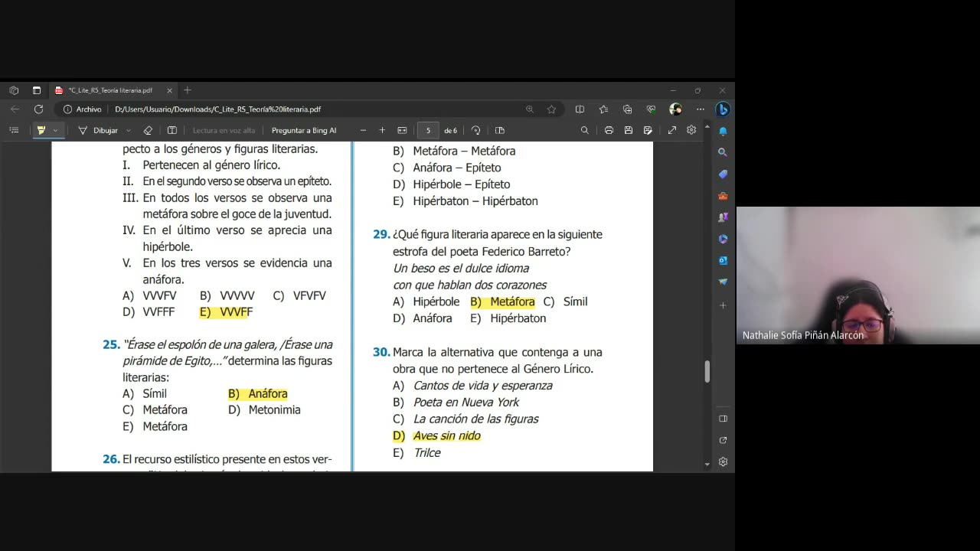Click the save as icon

tap(648, 130)
